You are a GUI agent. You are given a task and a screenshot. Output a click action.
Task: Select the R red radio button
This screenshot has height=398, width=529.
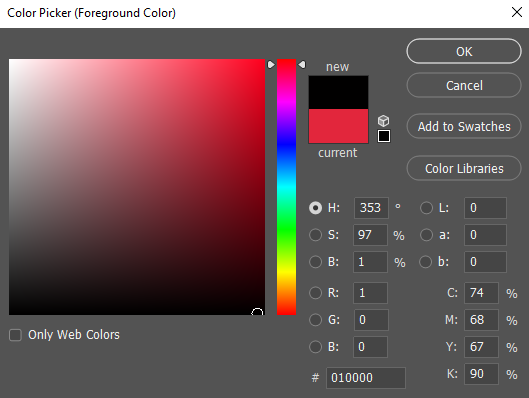315,293
